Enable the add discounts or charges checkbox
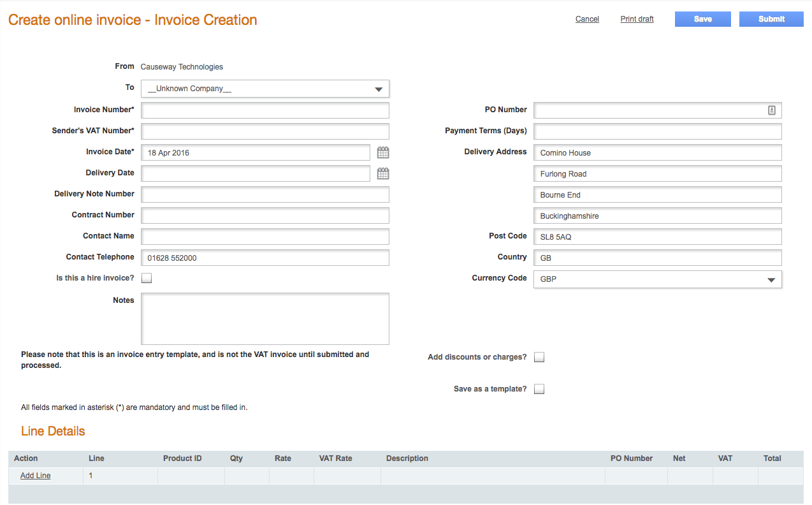 pos(539,357)
